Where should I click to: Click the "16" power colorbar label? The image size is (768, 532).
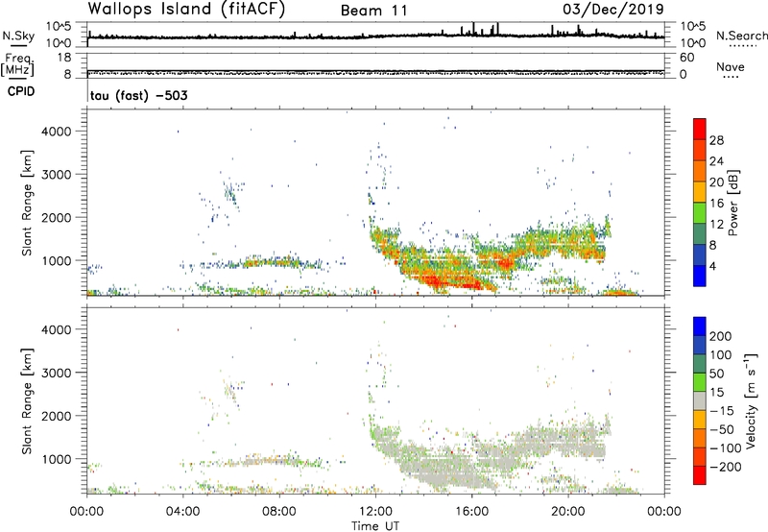pyautogui.click(x=716, y=204)
